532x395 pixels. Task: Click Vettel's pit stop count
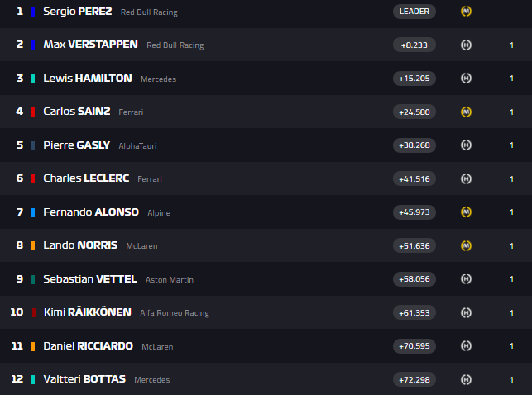pyautogui.click(x=511, y=279)
